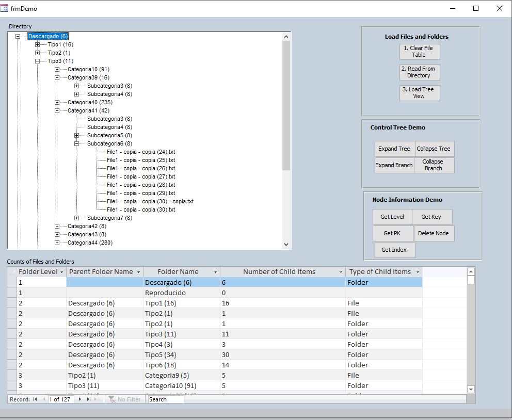Expand the Tipo2 (1) tree node

pyautogui.click(x=37, y=53)
